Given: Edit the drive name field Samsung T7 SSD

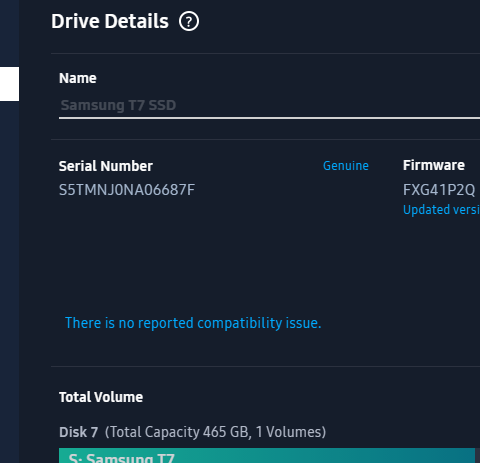Looking at the screenshot, I should coord(269,105).
